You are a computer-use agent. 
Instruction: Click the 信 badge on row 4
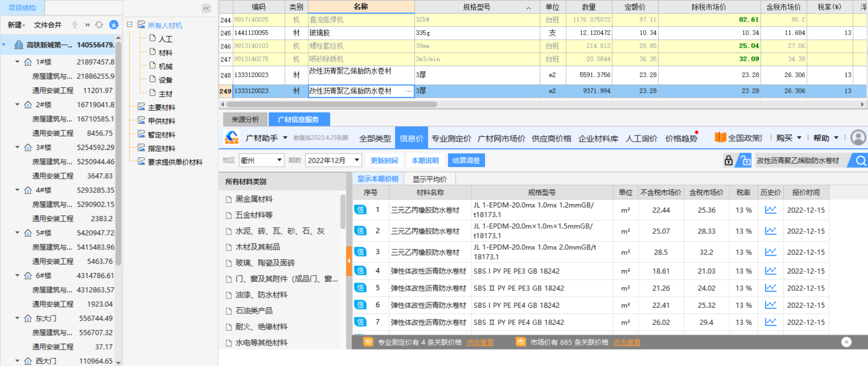tap(360, 271)
